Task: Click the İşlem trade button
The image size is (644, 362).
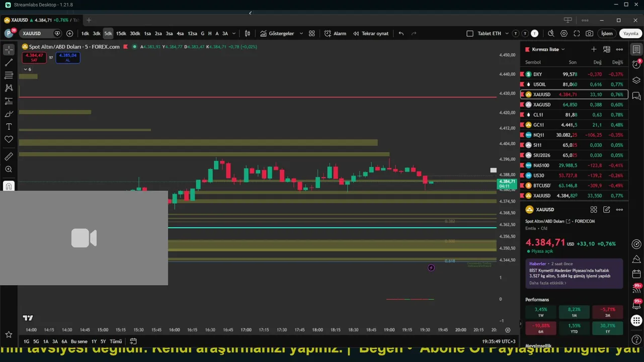Action: (607, 34)
